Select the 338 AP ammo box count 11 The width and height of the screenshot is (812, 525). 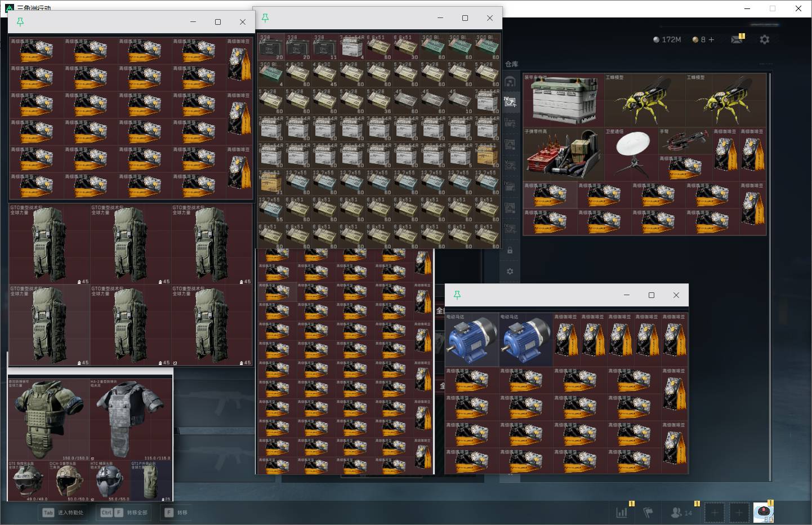click(325, 47)
